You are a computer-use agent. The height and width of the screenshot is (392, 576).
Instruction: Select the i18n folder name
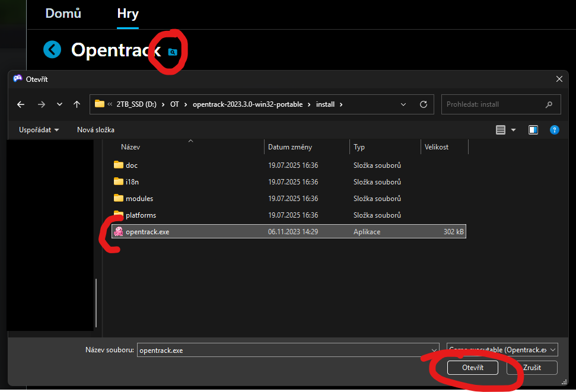[132, 182]
